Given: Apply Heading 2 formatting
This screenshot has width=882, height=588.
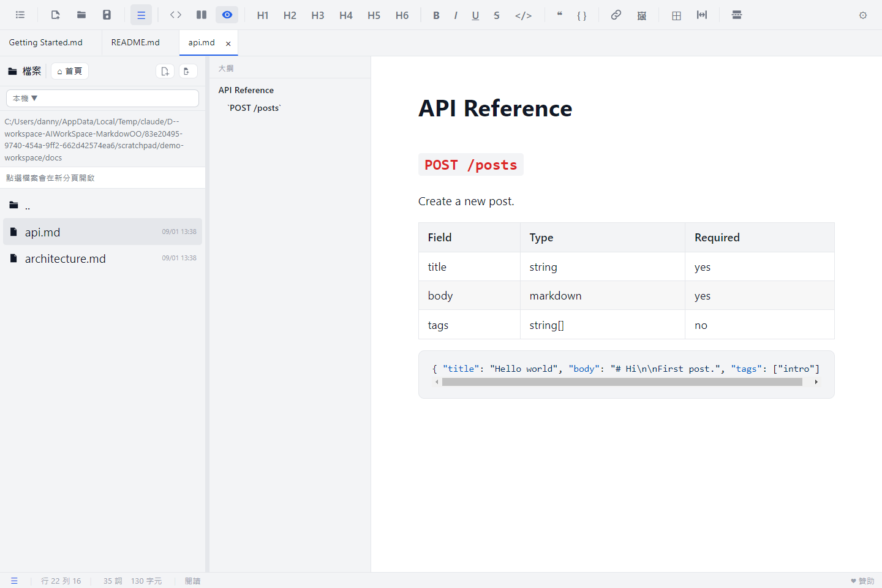Looking at the screenshot, I should [x=290, y=15].
